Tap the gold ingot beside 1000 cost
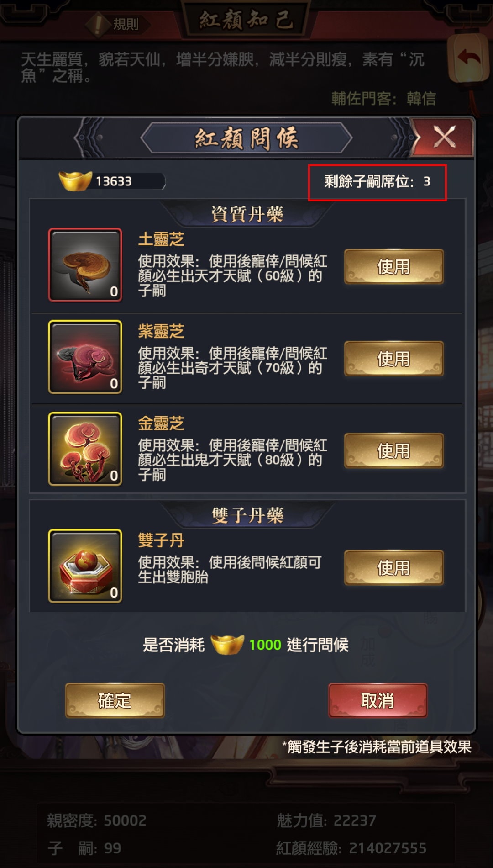Image resolution: width=493 pixels, height=868 pixels. (x=227, y=645)
